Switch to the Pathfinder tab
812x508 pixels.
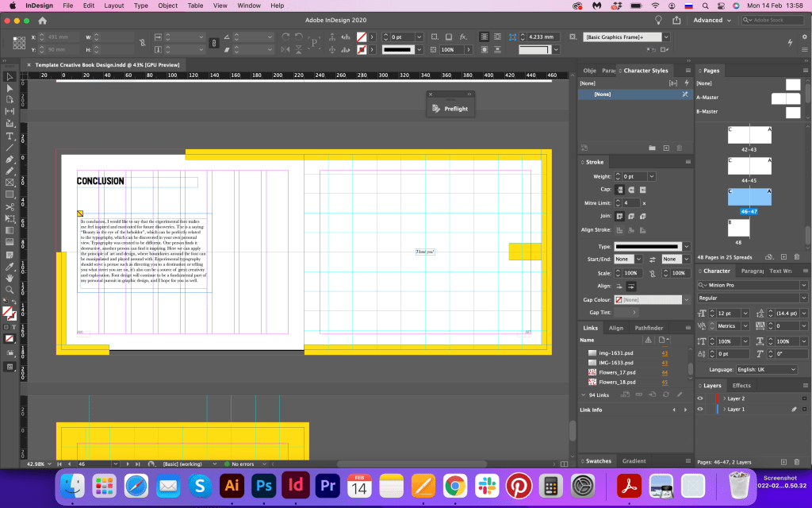(649, 328)
